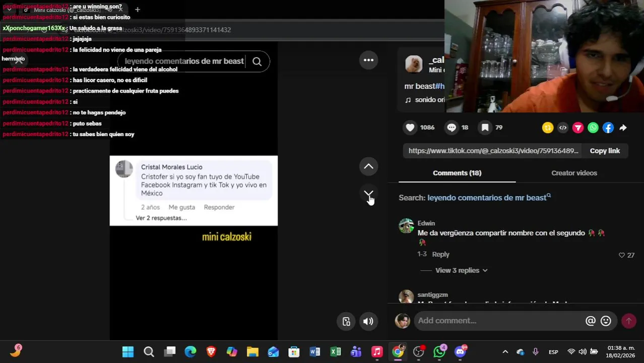The height and width of the screenshot is (363, 644).
Task: Share video to Facebook
Action: (x=608, y=128)
